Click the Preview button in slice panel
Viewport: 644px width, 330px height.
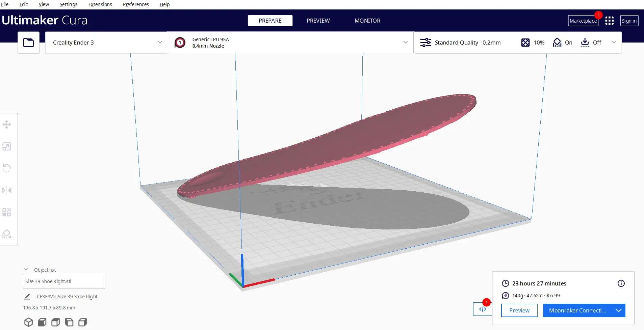tap(519, 310)
